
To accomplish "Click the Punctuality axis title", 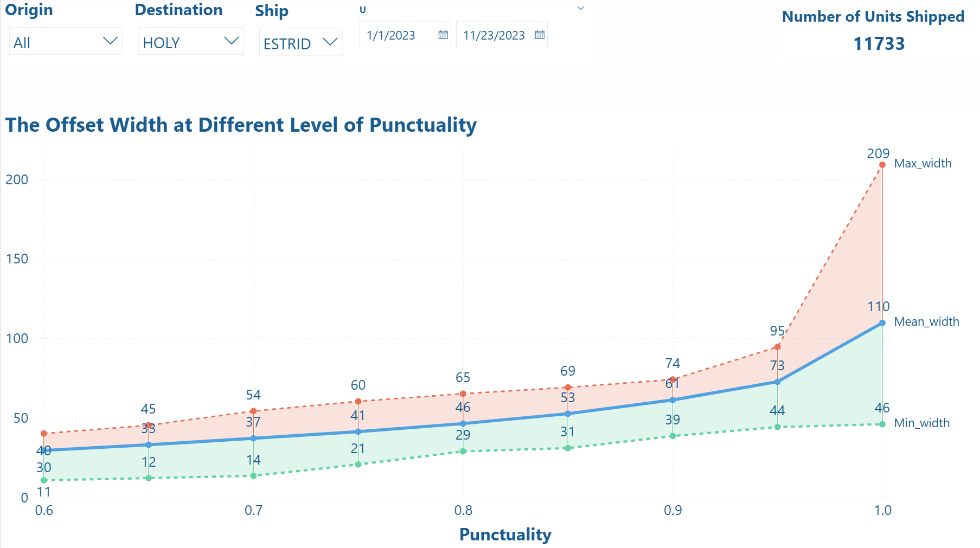I will 505,534.
